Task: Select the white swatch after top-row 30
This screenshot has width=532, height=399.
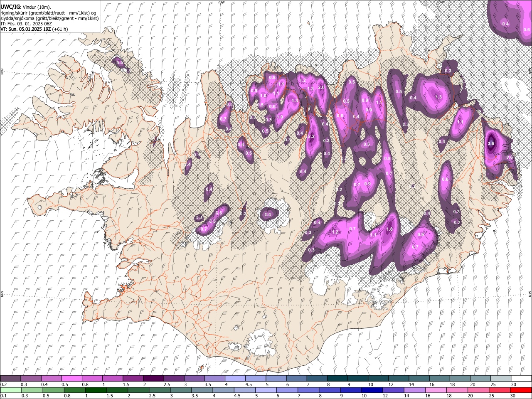Action: 521,378
